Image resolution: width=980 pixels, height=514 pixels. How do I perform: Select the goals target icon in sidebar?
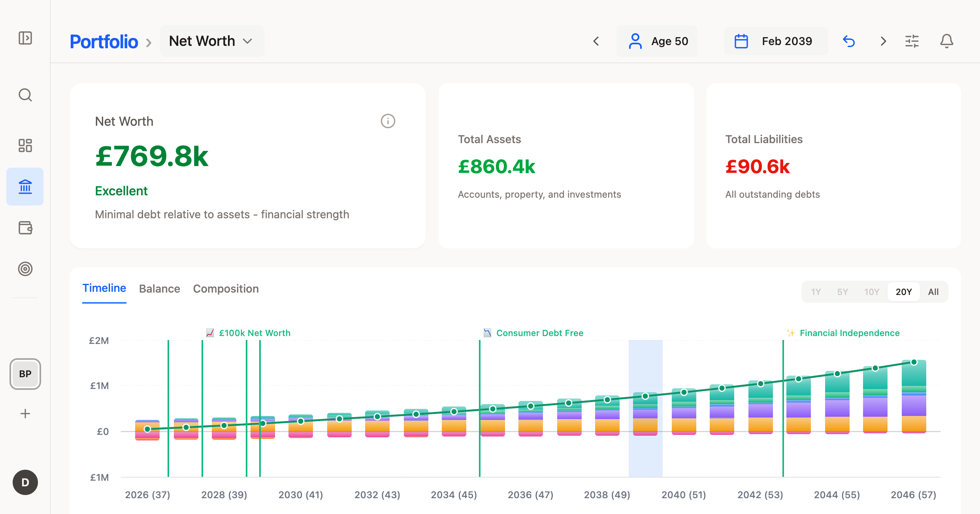[25, 269]
